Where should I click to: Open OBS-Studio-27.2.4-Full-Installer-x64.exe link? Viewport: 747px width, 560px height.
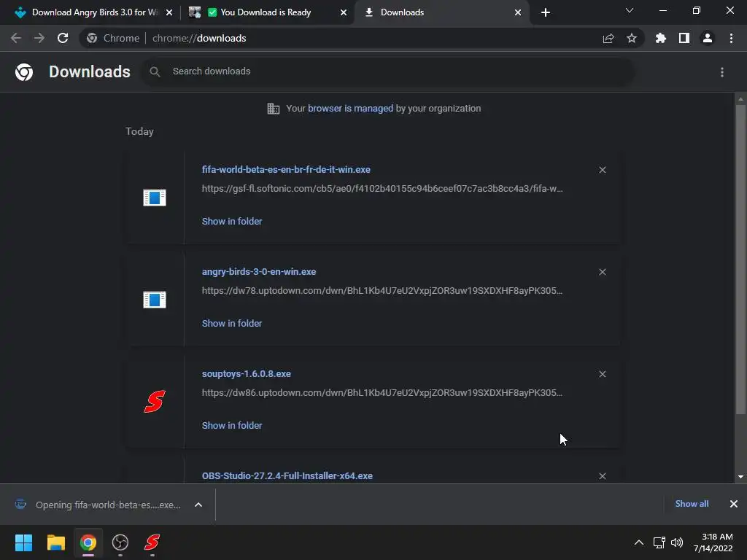287,475
